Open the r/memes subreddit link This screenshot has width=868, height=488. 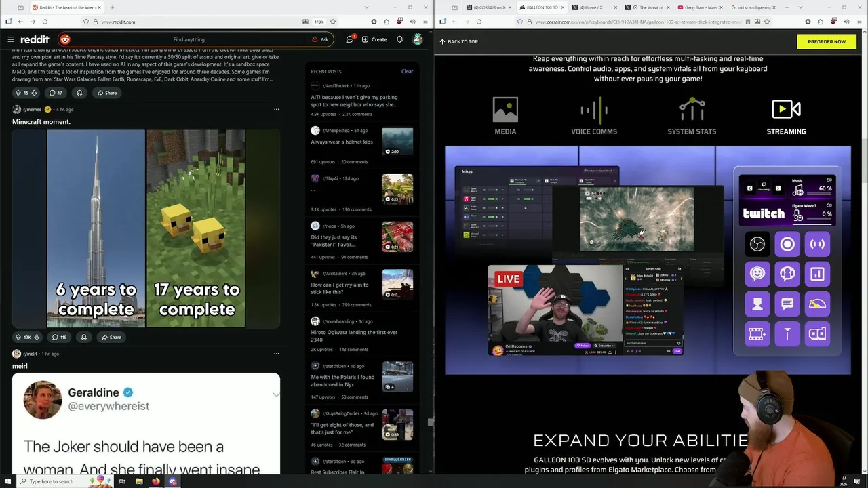tap(33, 109)
